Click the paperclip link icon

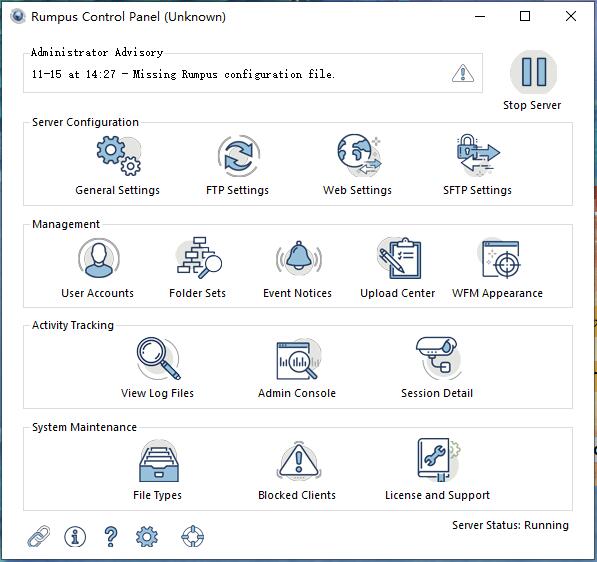coord(39,536)
